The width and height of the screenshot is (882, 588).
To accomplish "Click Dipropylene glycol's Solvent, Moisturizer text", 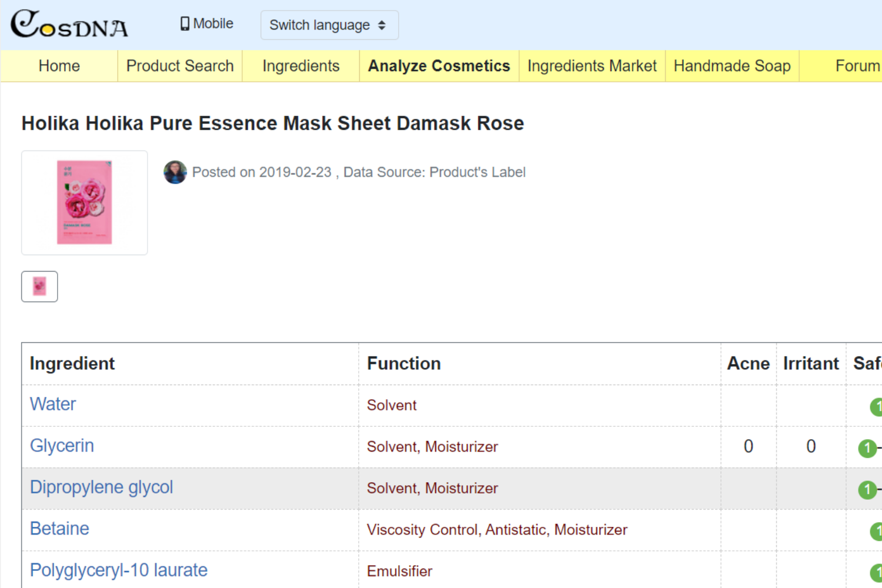I will point(432,488).
